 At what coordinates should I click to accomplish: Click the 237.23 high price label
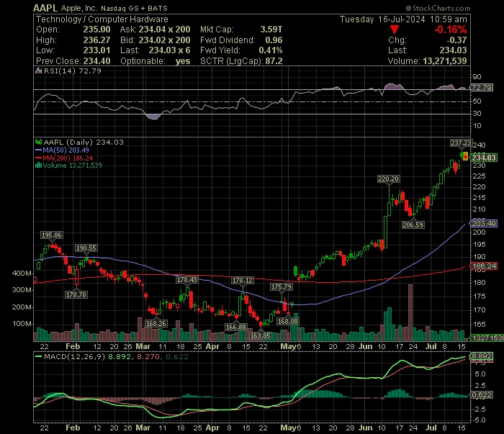click(461, 143)
